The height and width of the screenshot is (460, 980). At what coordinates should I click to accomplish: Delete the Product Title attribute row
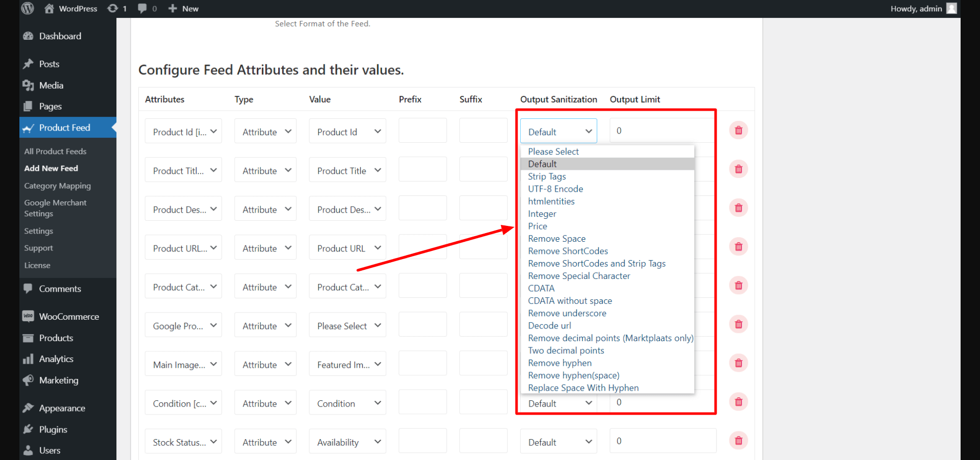[739, 169]
